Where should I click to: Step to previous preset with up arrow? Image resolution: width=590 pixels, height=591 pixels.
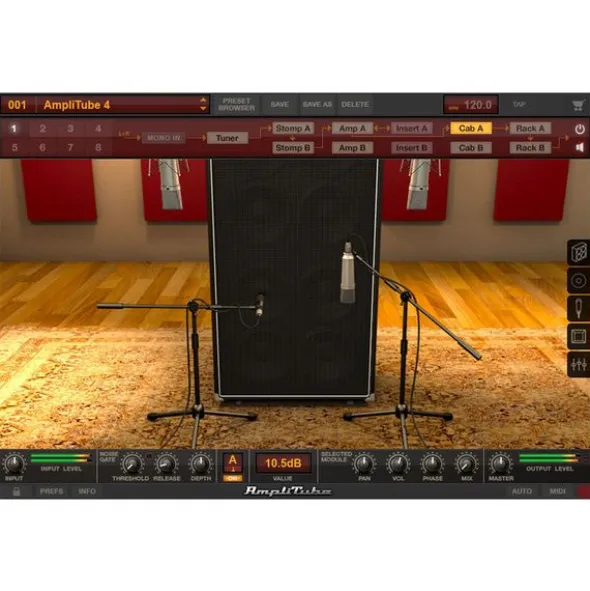tap(203, 100)
